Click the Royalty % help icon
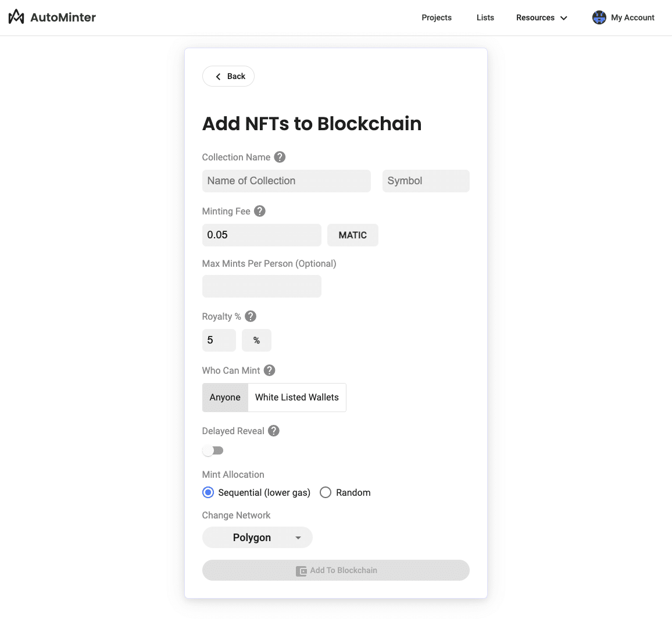 (251, 316)
